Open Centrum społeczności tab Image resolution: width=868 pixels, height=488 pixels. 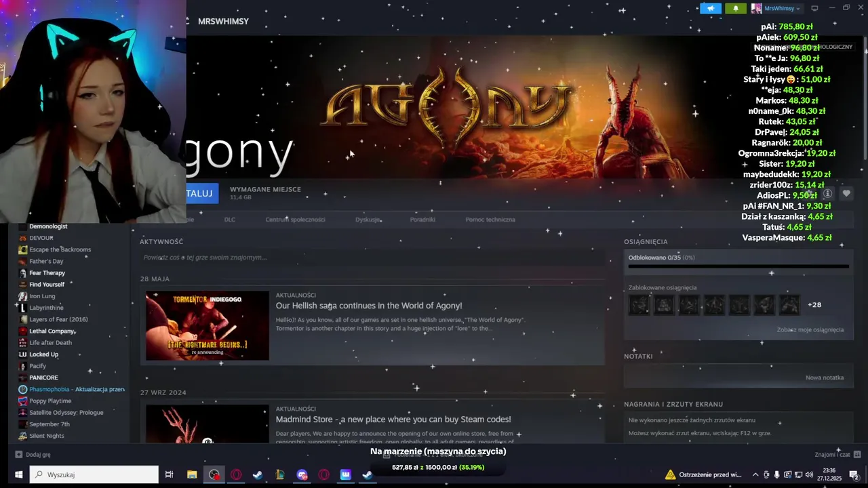click(295, 220)
